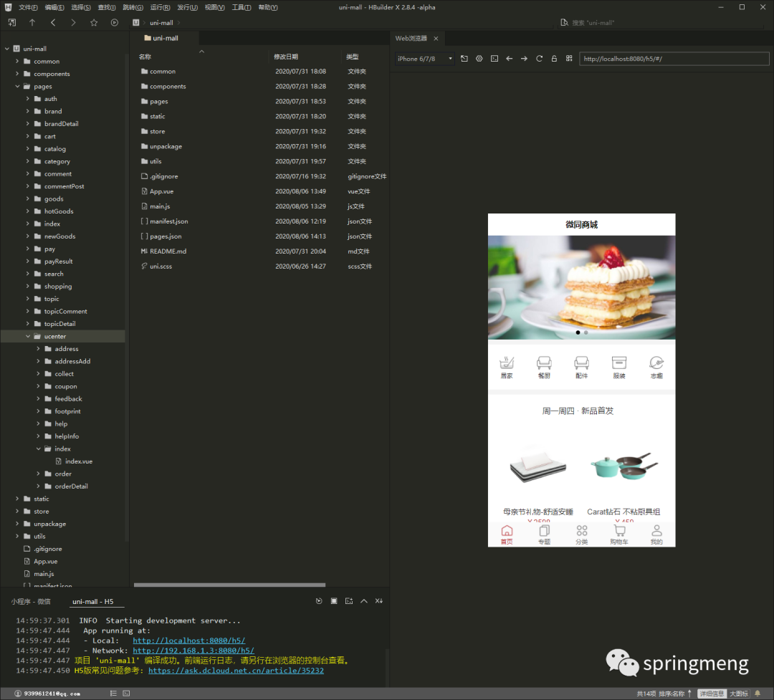The height and width of the screenshot is (700, 774).
Task: Click the outline list icon in status bar
Action: click(113, 694)
